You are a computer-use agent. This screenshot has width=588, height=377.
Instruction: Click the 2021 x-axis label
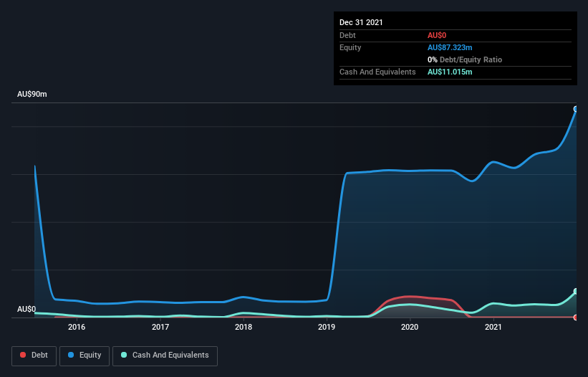(493, 327)
